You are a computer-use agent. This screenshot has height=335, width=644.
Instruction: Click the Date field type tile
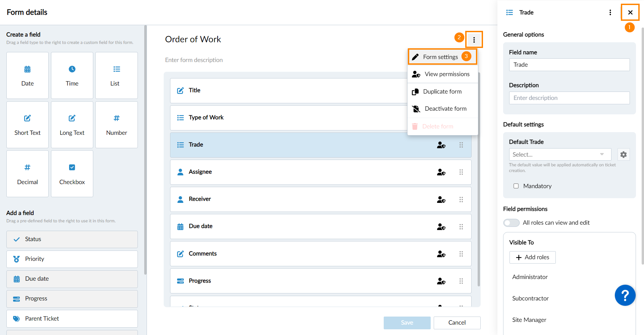(28, 75)
